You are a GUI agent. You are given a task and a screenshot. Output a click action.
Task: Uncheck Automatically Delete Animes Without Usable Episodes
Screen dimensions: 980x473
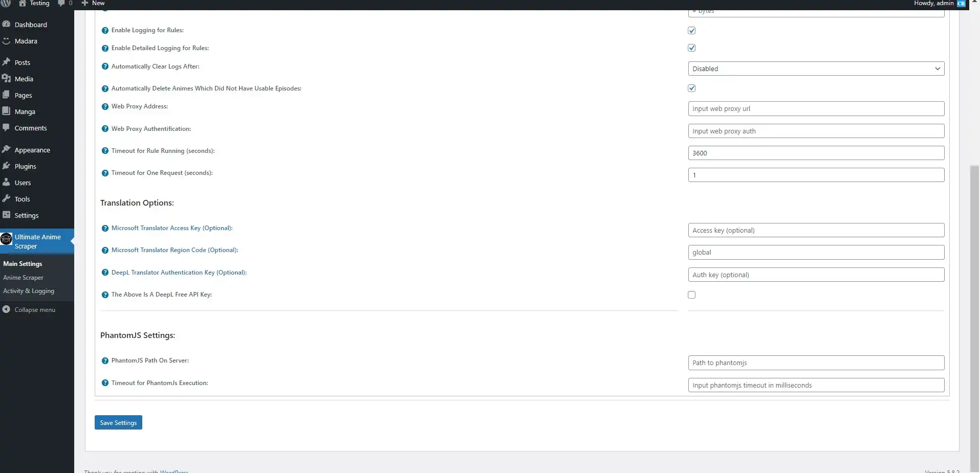(x=691, y=88)
